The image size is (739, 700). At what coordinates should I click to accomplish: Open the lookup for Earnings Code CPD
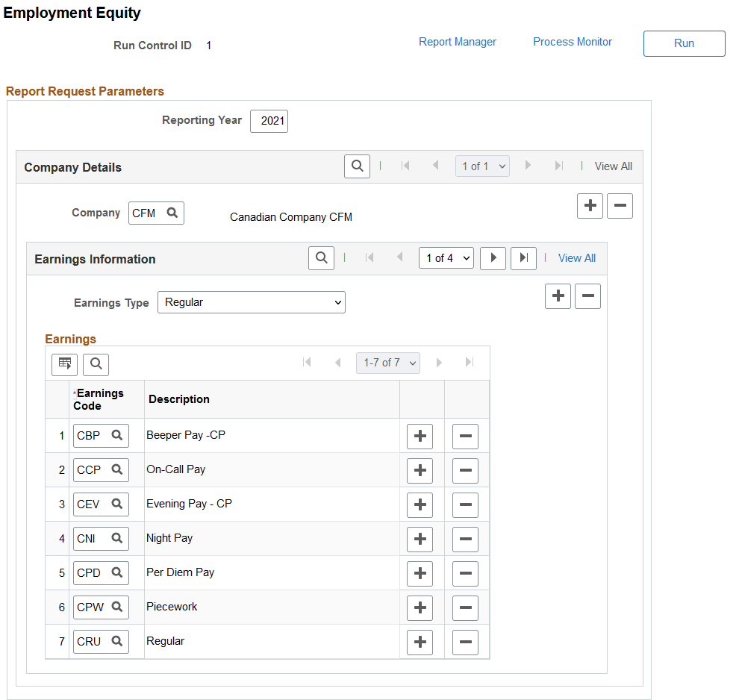coord(117,572)
